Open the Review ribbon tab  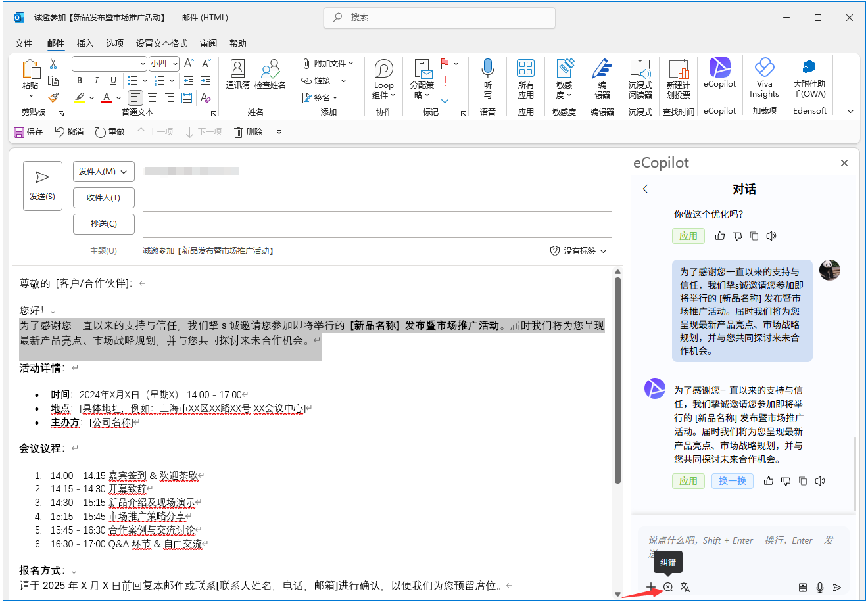(x=208, y=43)
